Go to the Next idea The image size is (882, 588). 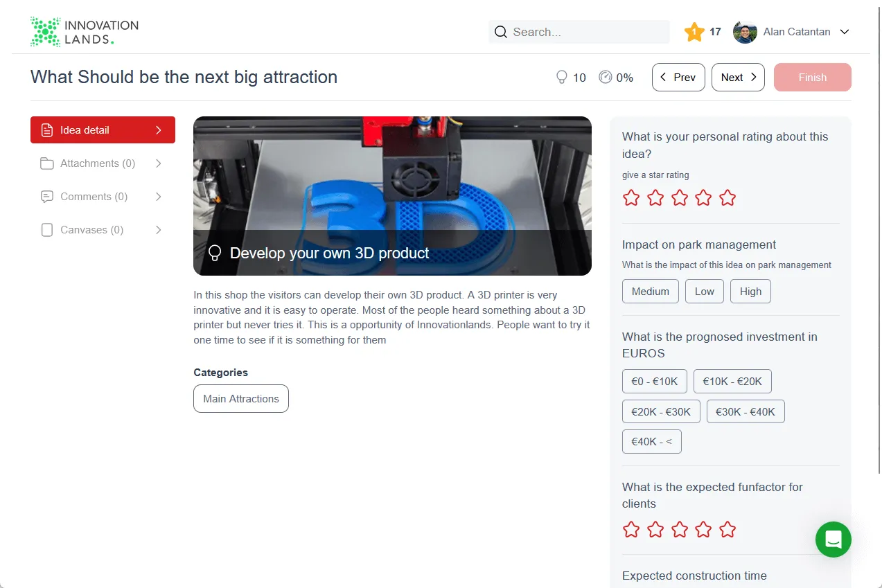738,78
